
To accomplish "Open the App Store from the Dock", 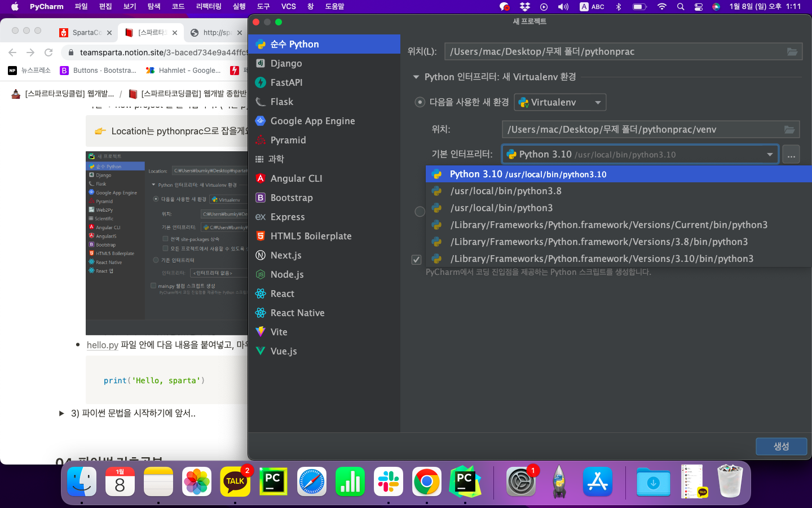I will (597, 481).
